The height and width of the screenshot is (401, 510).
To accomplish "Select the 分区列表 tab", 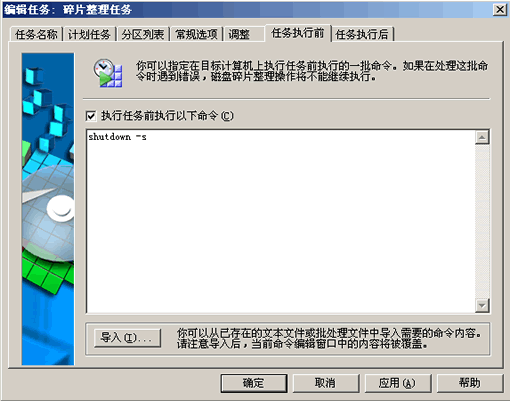I will click(143, 34).
